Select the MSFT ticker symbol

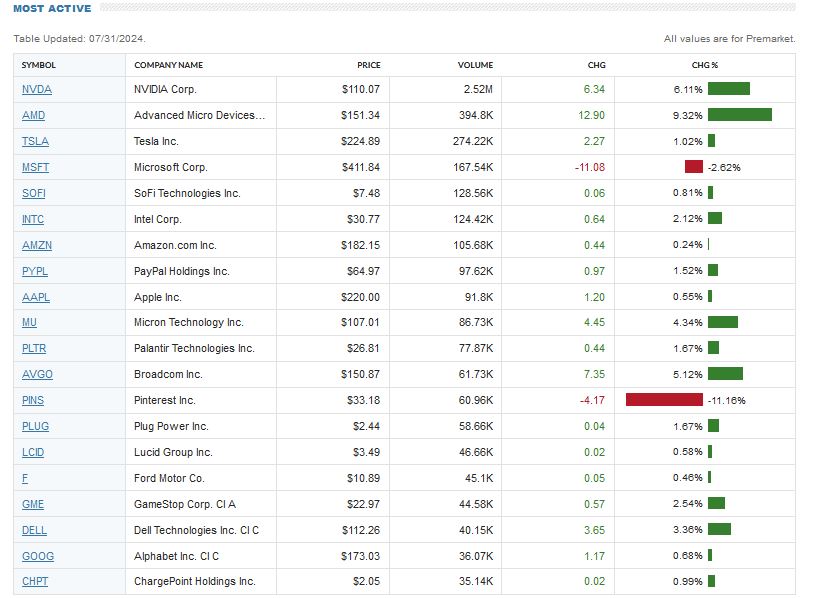[x=35, y=167]
